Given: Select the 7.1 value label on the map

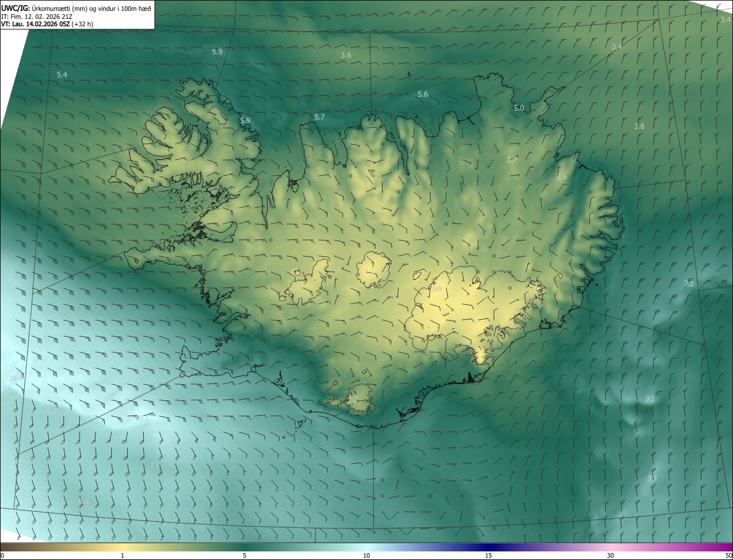Looking at the screenshot, I should (689, 283).
